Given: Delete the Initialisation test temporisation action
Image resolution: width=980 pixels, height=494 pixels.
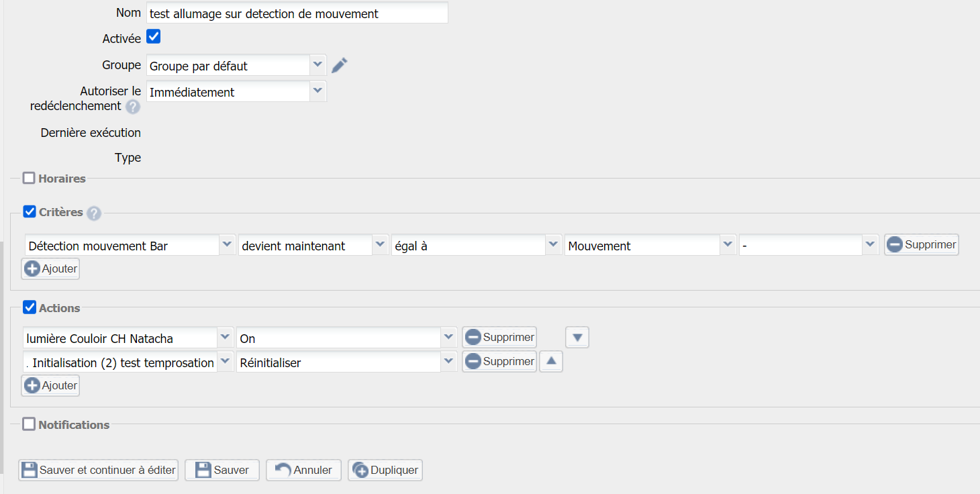Looking at the screenshot, I should click(499, 362).
